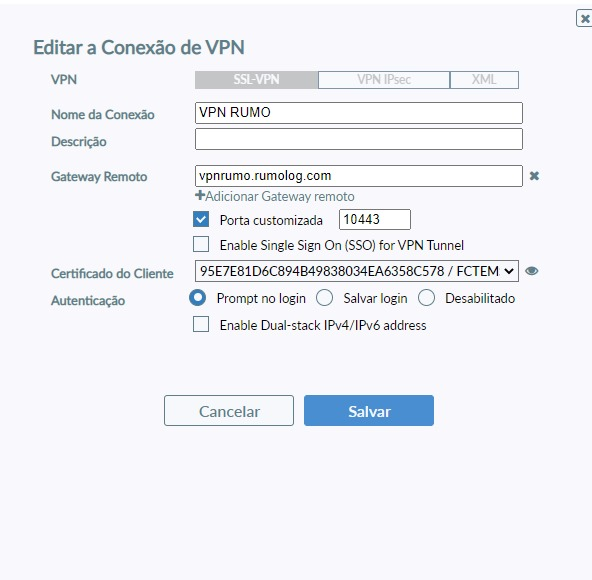Open the Certificado do Cliente dropdown

point(357,271)
